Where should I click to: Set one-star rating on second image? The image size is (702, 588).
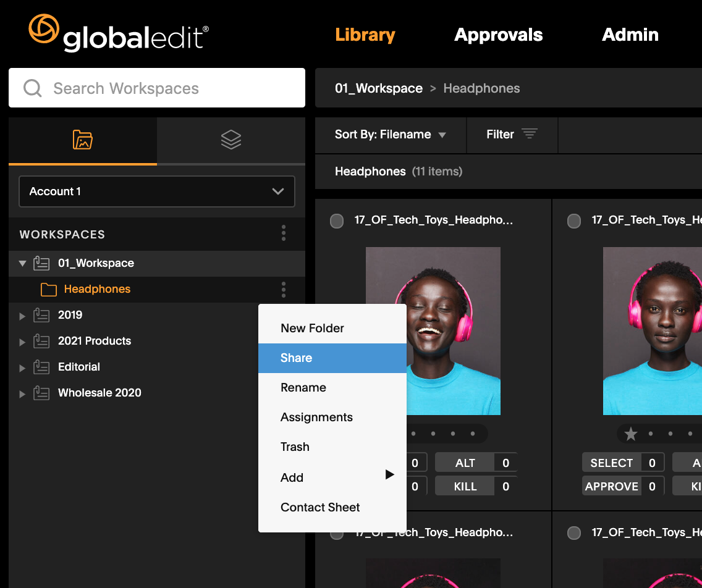click(631, 434)
